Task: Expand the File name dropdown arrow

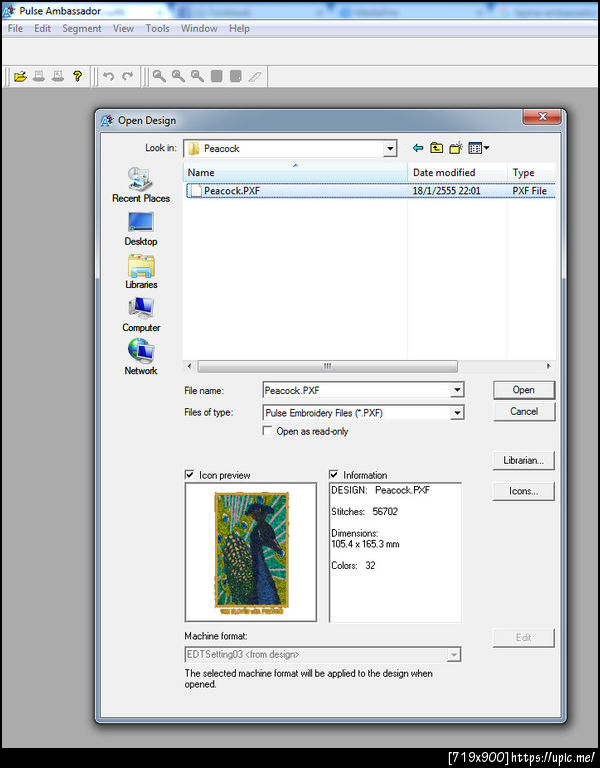Action: tap(456, 390)
